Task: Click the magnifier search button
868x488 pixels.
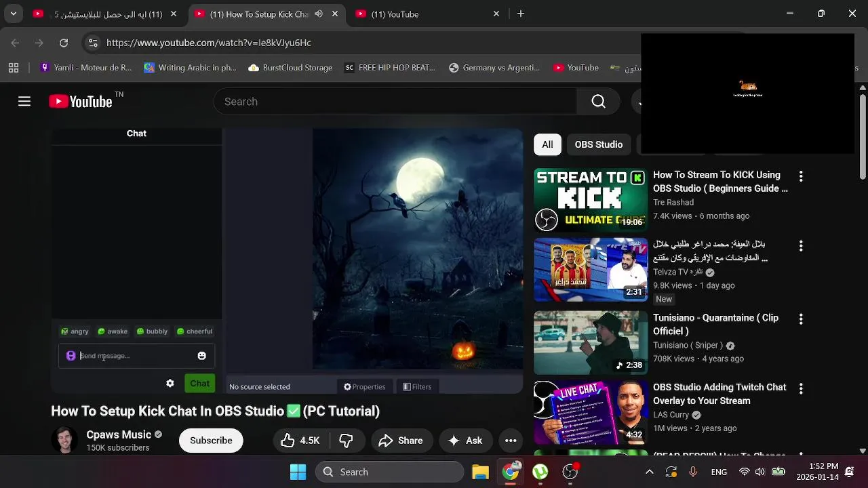Action: tap(598, 102)
